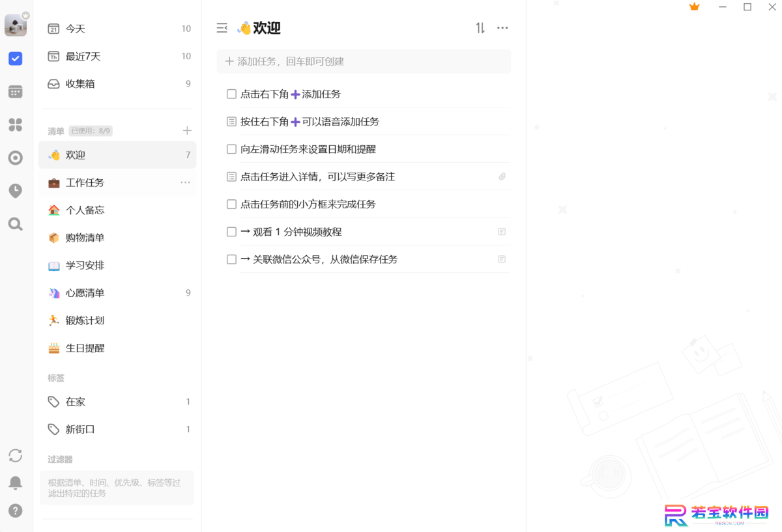Click the 已使用: 8/9 usage badge
Viewport: 782px width, 532px height.
91,131
